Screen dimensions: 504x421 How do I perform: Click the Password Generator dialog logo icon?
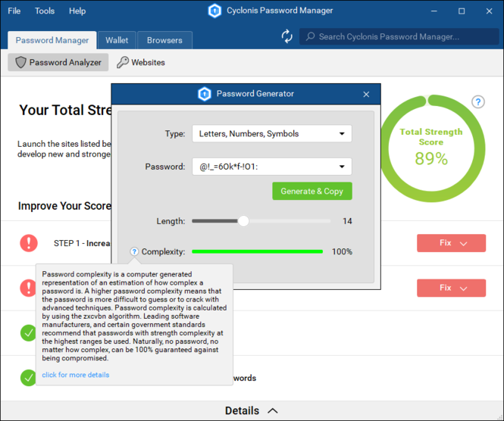(x=205, y=94)
